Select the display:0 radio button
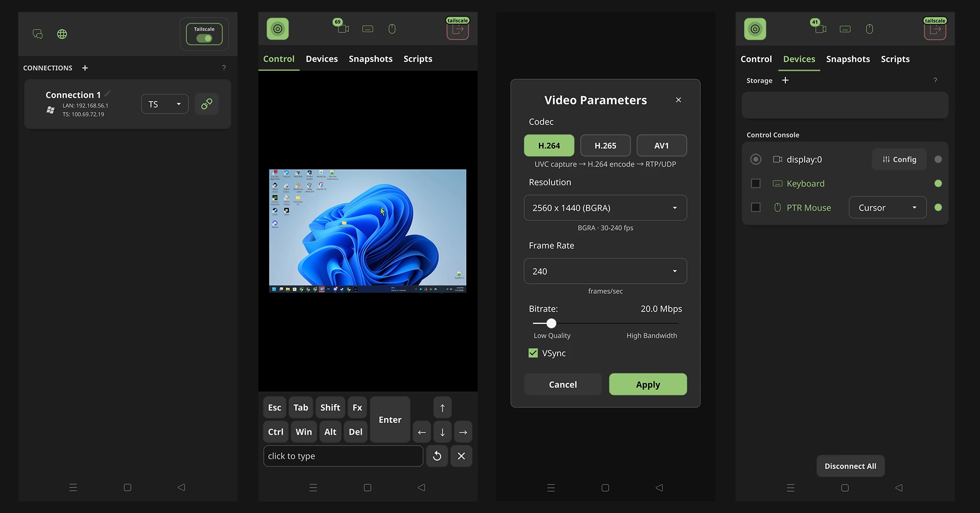Viewport: 980px width, 513px height. click(756, 159)
